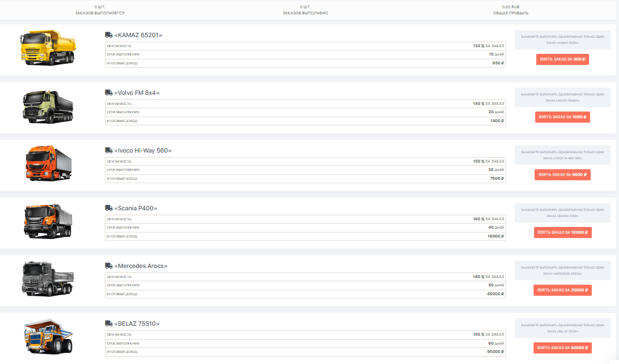Click the truck icon beside Mercedes Arocs
The width and height of the screenshot is (619, 364).
coord(109,266)
